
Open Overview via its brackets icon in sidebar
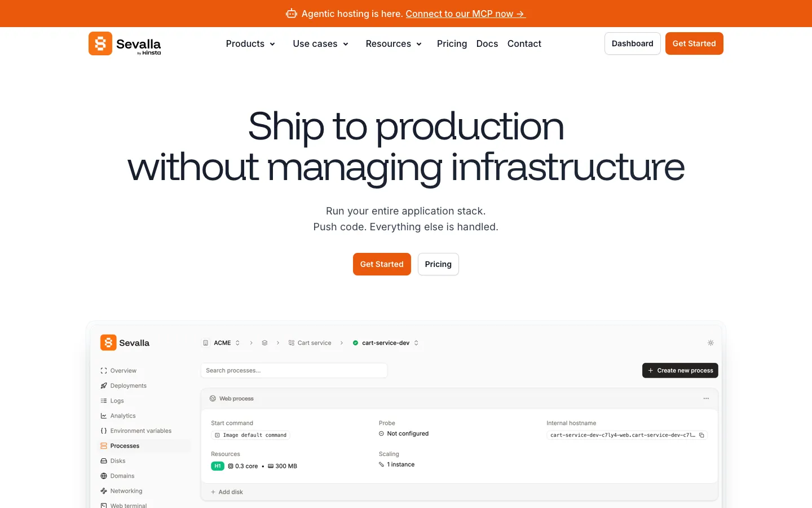[x=104, y=371]
